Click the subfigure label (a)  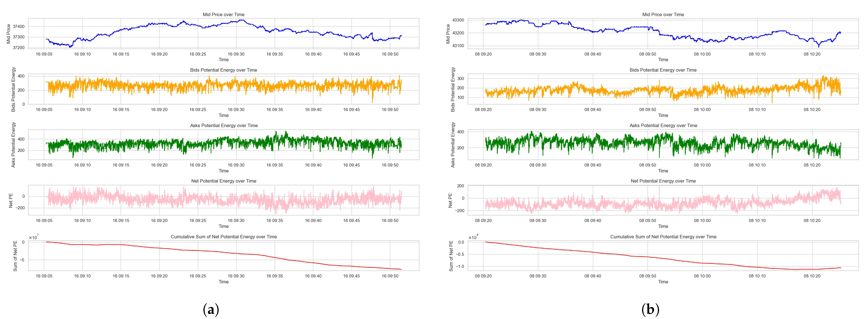211,309
